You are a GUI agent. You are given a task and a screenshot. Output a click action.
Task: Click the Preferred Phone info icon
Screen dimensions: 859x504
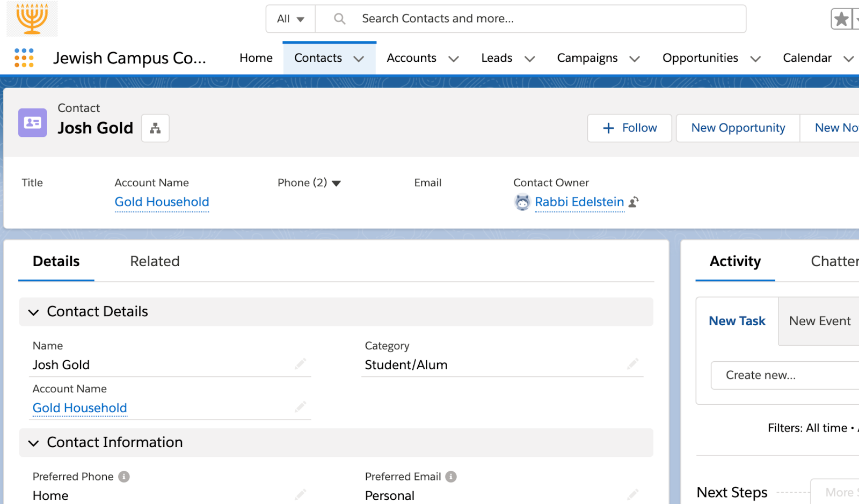click(x=124, y=477)
